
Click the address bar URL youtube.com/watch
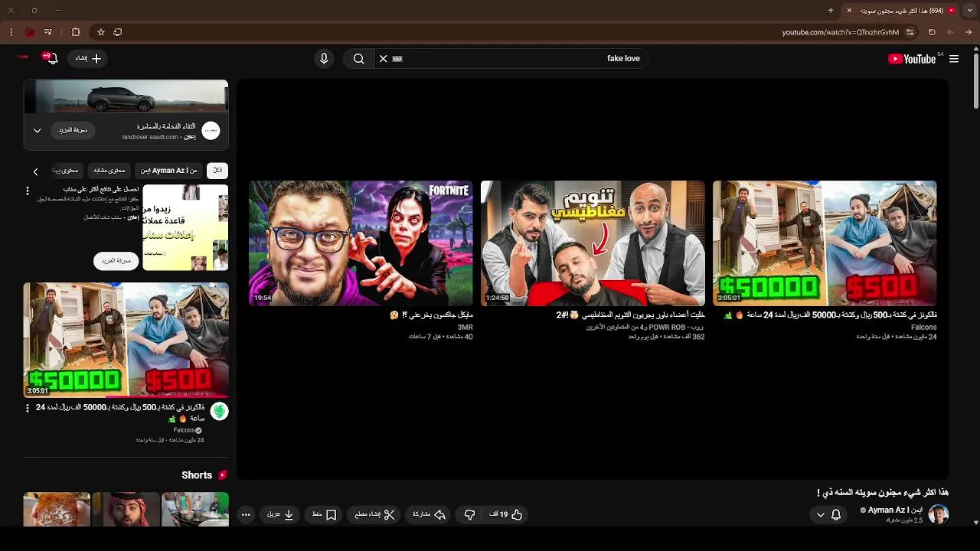click(x=841, y=32)
